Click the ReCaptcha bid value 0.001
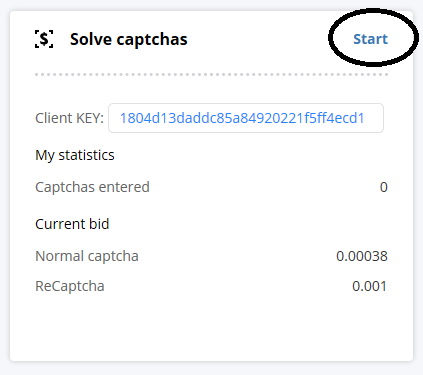Image resolution: width=423 pixels, height=375 pixels. (x=369, y=286)
